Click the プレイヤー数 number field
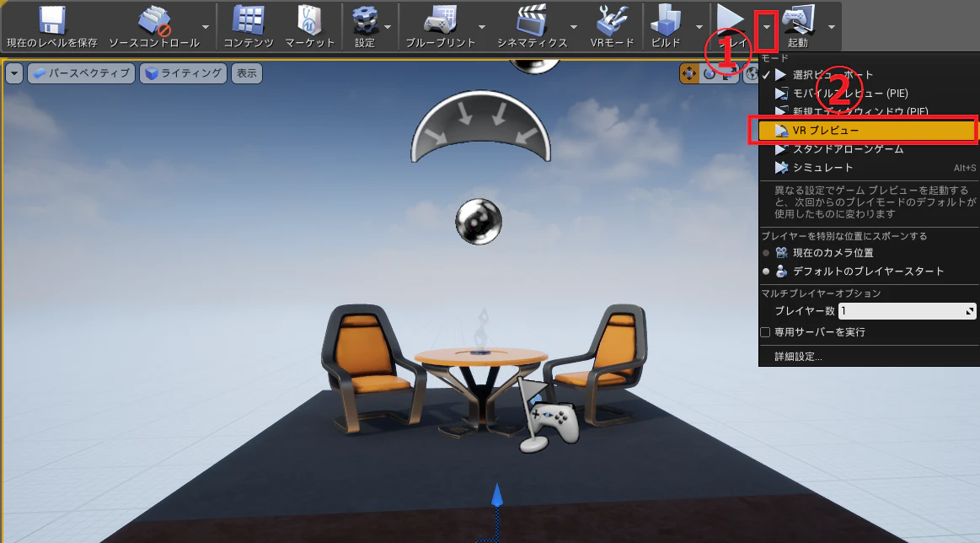This screenshot has height=543, width=980. [907, 311]
